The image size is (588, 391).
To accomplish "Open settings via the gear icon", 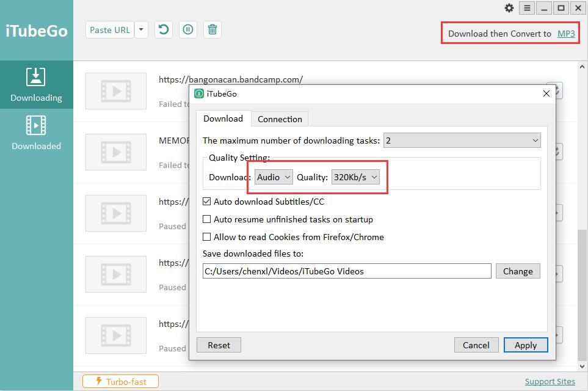I will click(509, 8).
